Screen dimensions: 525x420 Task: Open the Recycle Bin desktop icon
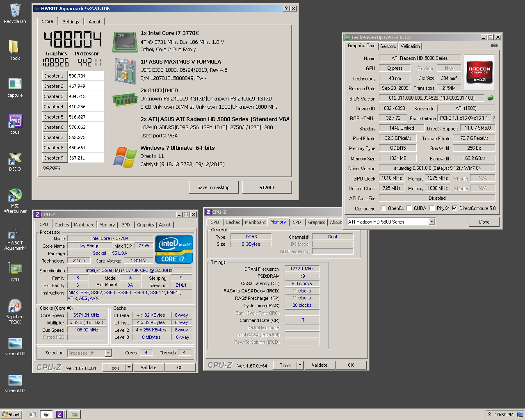[15, 14]
